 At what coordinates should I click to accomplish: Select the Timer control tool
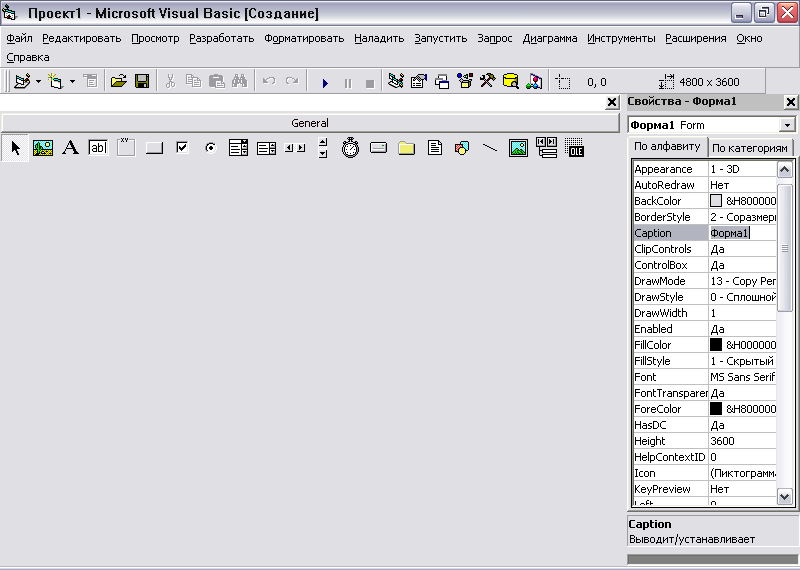click(x=351, y=147)
